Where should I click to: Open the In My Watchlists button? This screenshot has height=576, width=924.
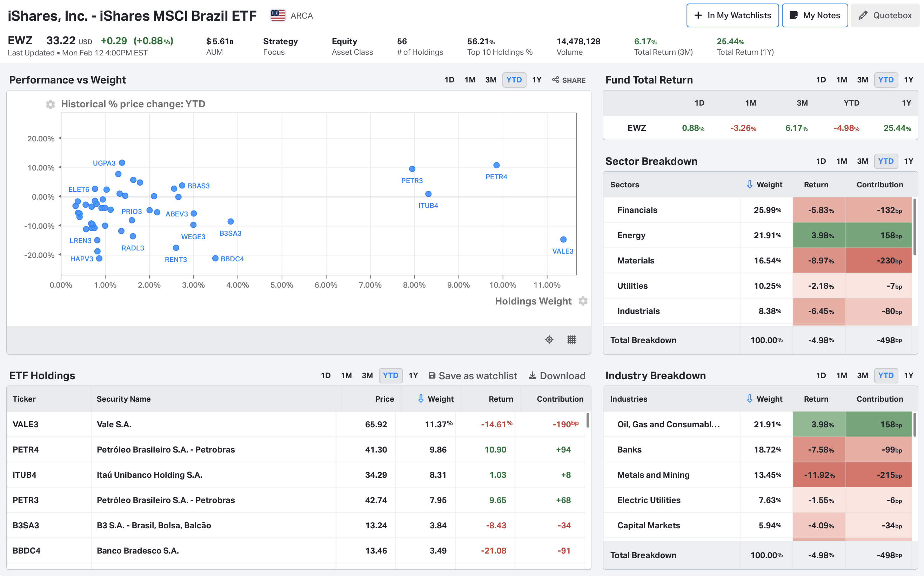pyautogui.click(x=732, y=16)
